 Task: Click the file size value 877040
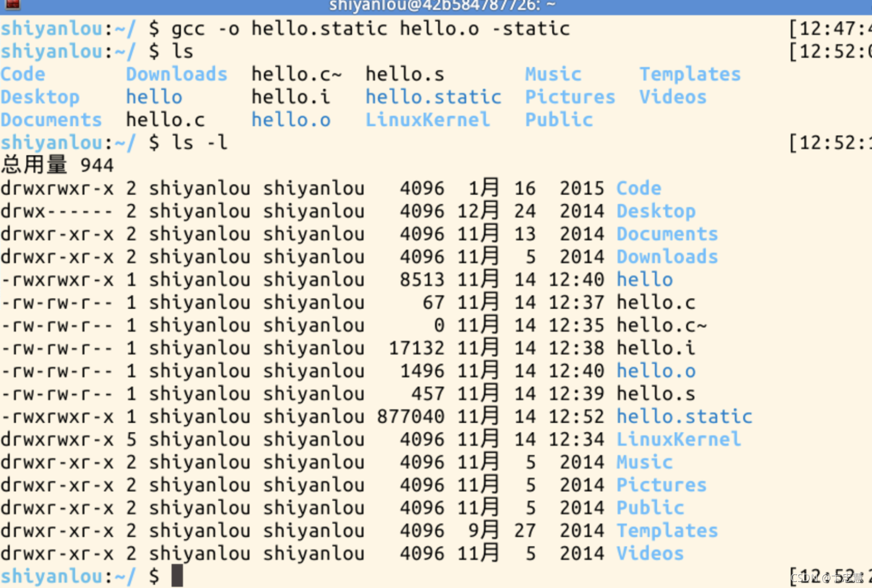411,416
